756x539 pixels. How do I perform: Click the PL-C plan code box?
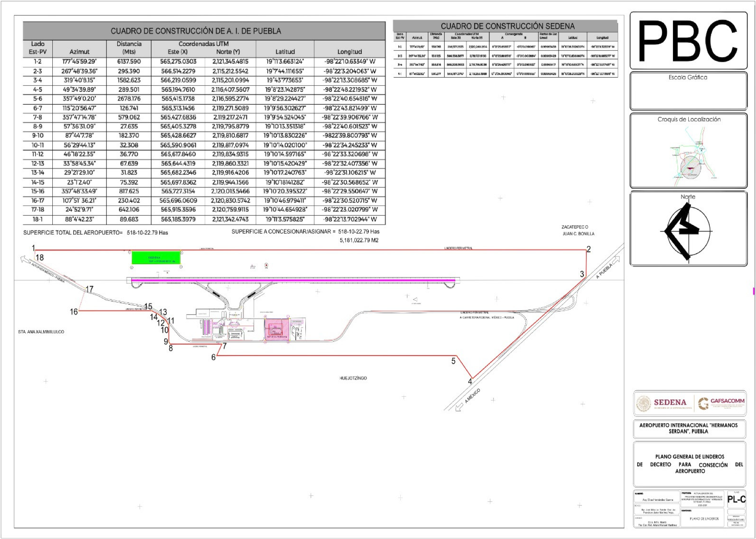(736, 499)
